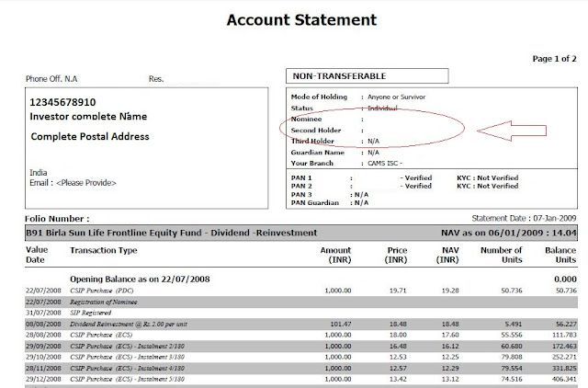Click the Phone Off. N.A text
Screen dimensions: 588x388
pyautogui.click(x=51, y=79)
